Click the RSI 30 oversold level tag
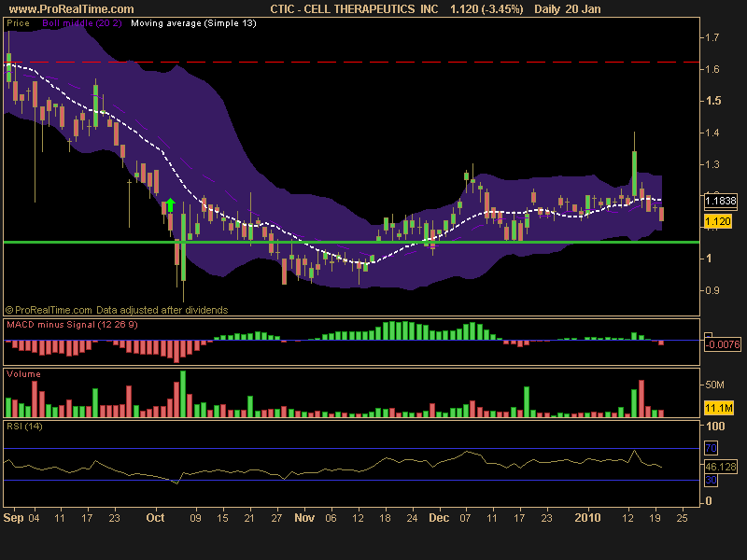 tap(711, 480)
